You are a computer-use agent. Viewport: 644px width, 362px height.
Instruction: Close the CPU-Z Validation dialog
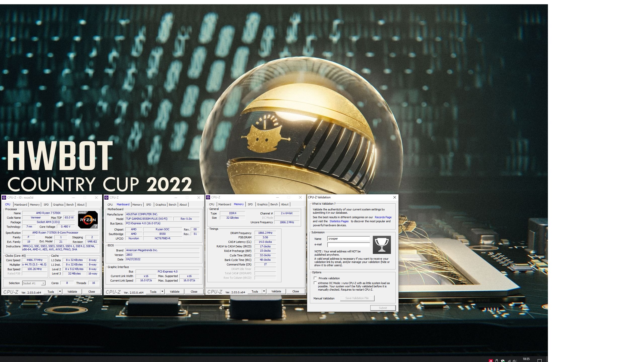pyautogui.click(x=394, y=197)
